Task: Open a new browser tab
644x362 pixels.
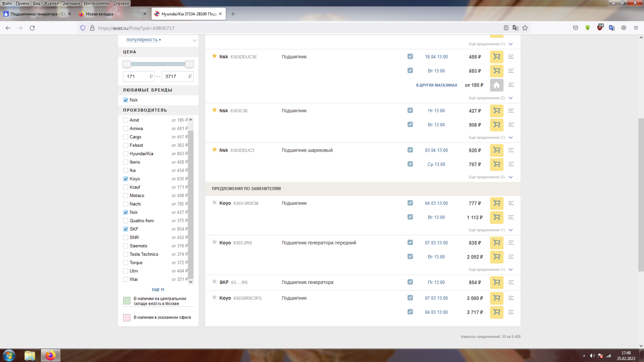Action: point(233,14)
